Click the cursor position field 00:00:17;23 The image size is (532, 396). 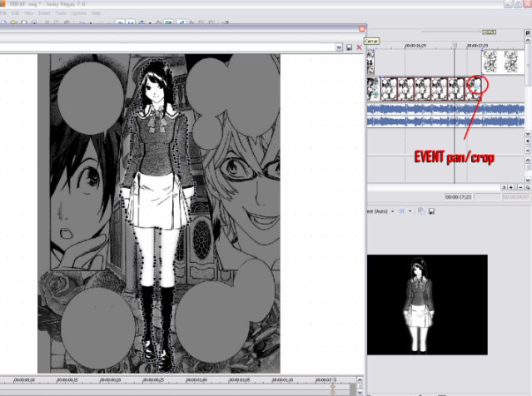[459, 196]
